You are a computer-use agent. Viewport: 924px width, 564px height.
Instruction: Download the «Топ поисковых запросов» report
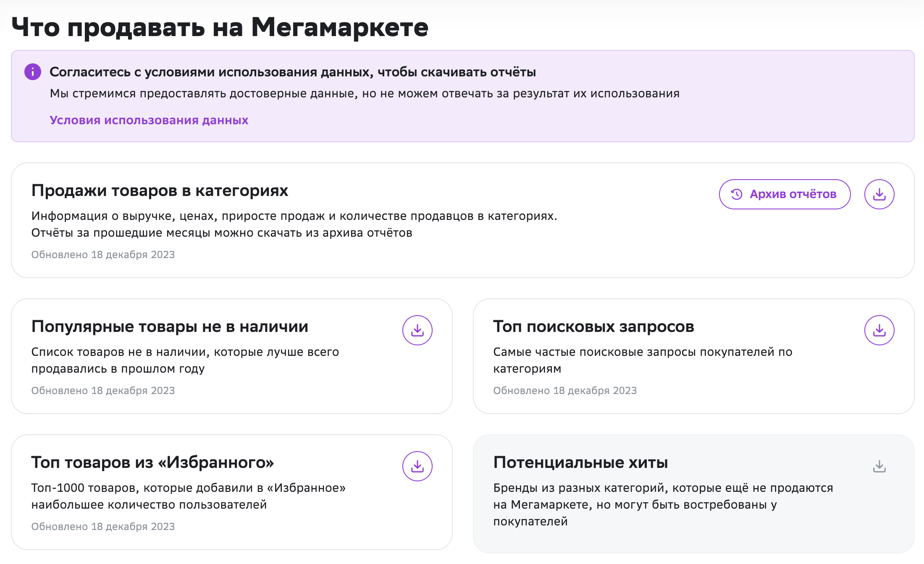879,330
